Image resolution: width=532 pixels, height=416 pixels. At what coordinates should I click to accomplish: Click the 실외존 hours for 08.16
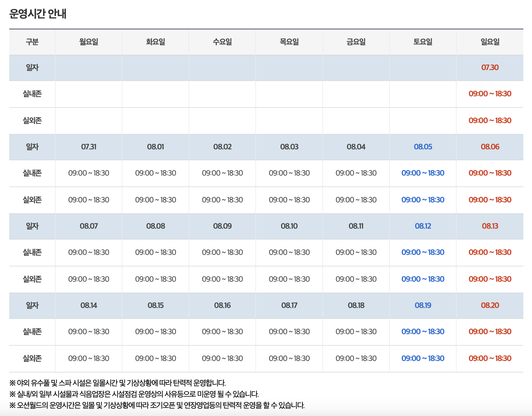[x=222, y=358]
